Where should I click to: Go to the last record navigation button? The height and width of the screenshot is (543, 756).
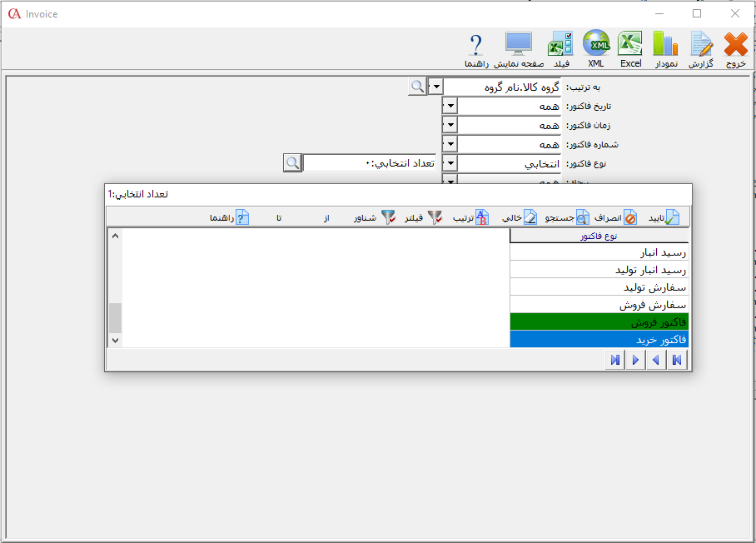(614, 360)
